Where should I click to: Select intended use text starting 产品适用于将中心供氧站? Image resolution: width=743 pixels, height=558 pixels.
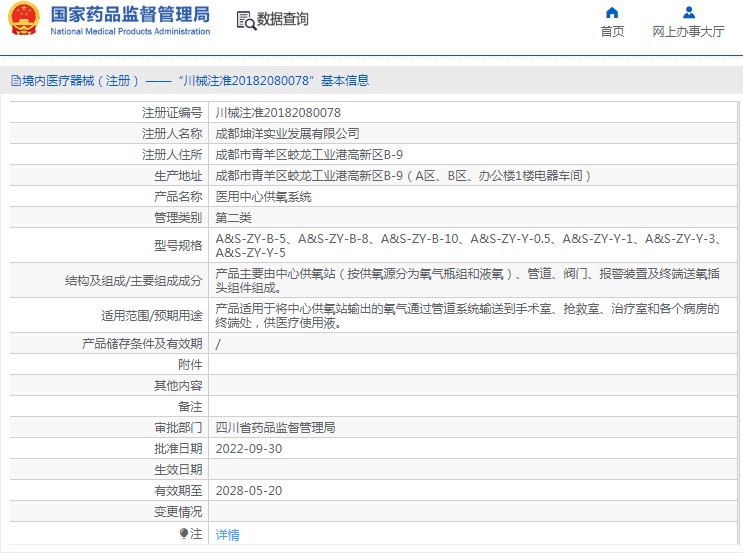click(467, 315)
